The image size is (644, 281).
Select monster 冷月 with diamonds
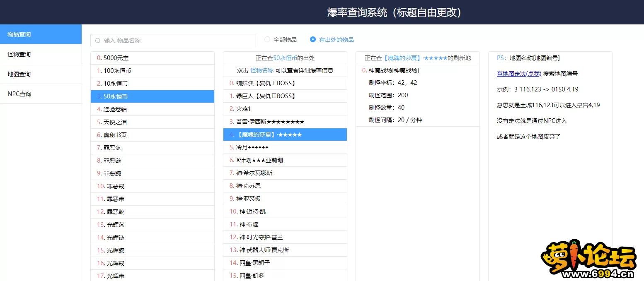click(285, 148)
